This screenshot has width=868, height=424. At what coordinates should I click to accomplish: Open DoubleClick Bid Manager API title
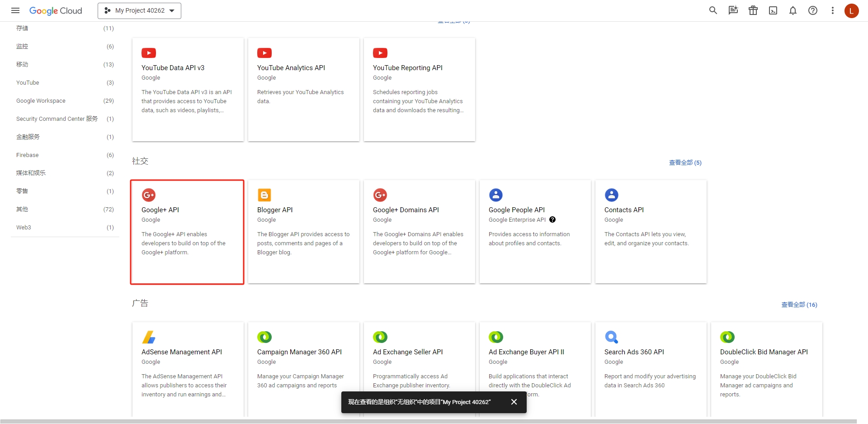pos(764,352)
